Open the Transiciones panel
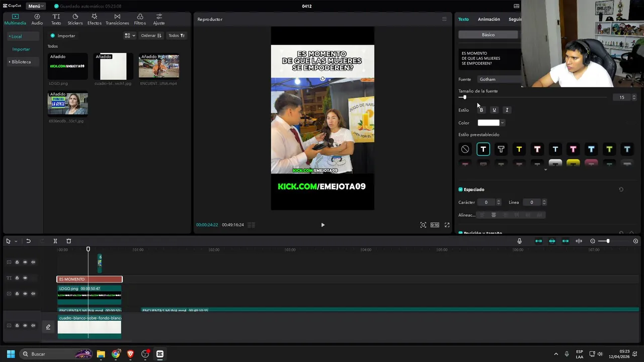The height and width of the screenshot is (362, 644). tap(117, 19)
